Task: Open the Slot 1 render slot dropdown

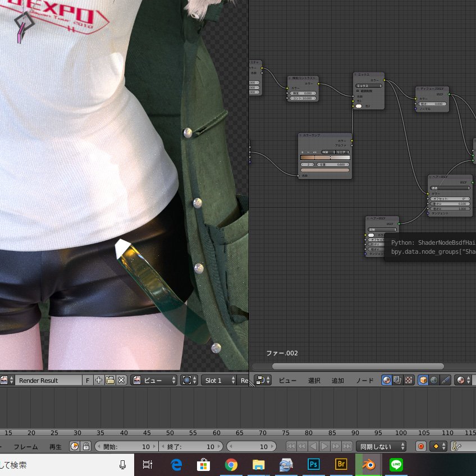Action: (x=218, y=380)
